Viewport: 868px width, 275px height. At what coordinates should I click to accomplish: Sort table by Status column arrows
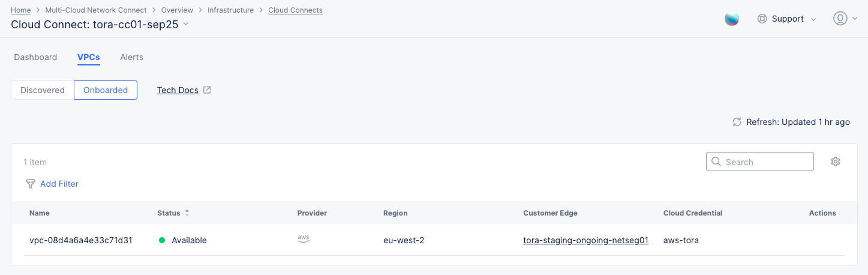tap(187, 213)
